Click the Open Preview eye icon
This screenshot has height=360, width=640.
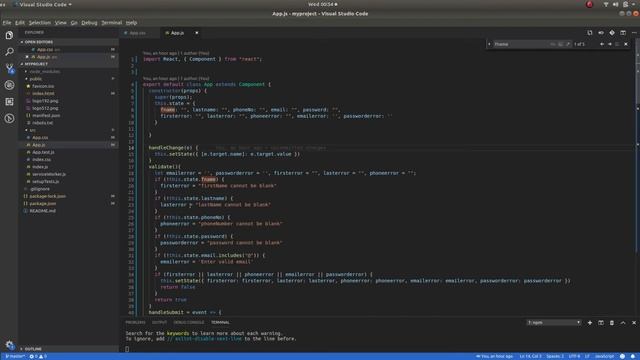pos(601,33)
